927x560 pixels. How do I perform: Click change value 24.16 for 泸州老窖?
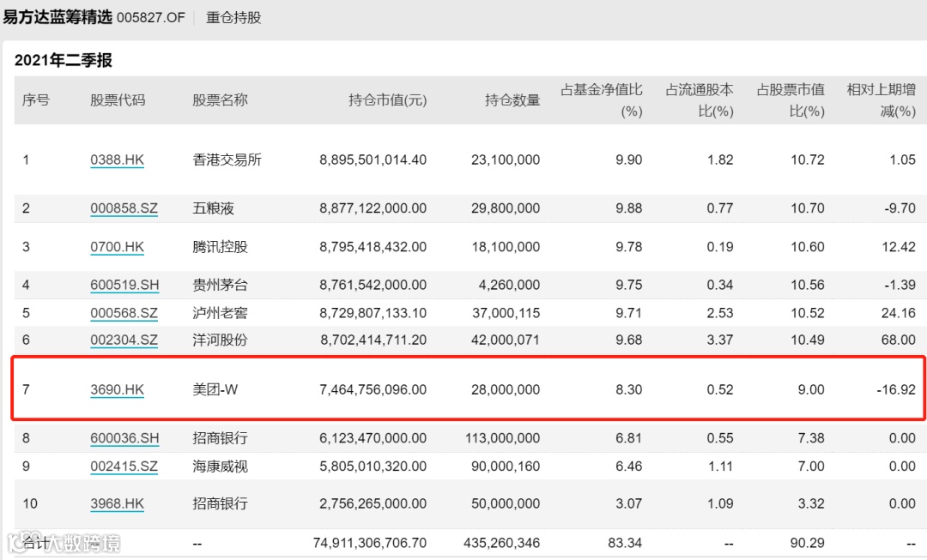tap(899, 312)
